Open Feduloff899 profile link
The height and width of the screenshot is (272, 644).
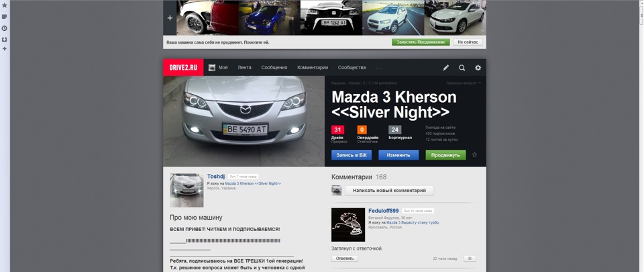tap(384, 211)
